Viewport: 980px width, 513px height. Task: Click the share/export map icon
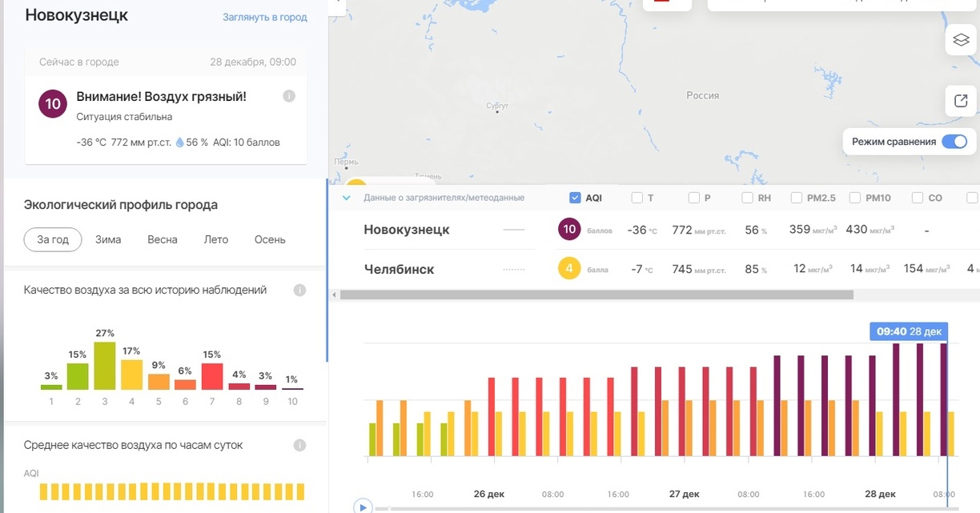[960, 101]
